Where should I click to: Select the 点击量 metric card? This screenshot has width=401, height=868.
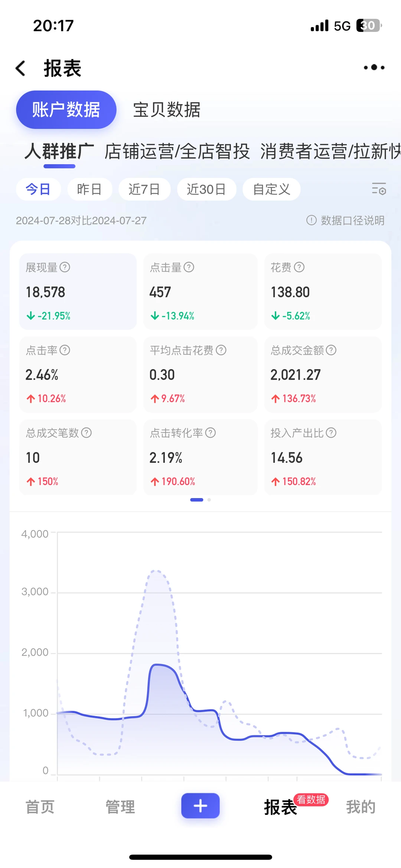coord(200,292)
